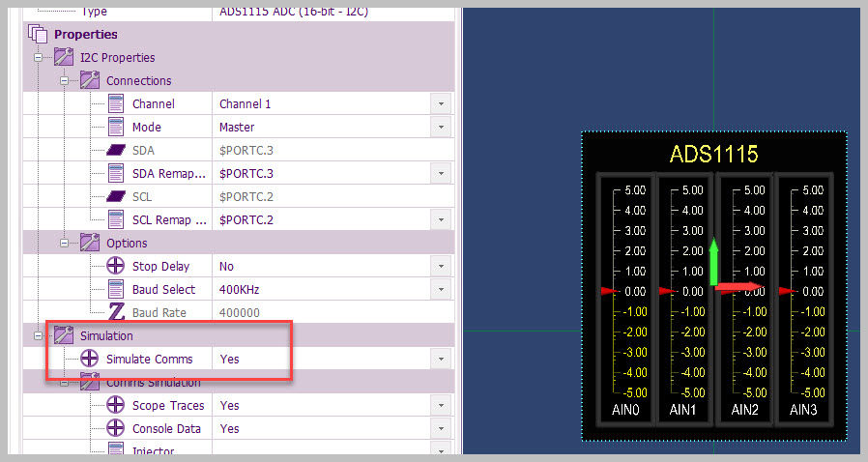This screenshot has height=462, width=868.
Task: Collapse the Simulation tree node
Action: [x=38, y=335]
